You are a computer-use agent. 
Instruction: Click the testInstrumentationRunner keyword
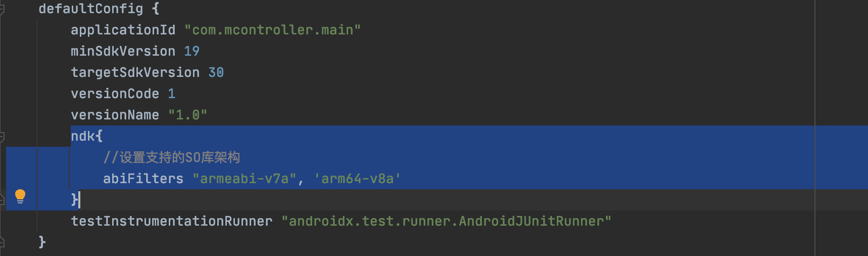tap(171, 221)
